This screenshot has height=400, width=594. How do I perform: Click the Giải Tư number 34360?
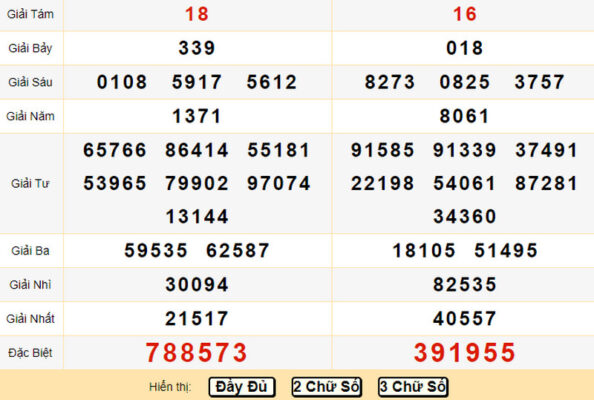464,217
